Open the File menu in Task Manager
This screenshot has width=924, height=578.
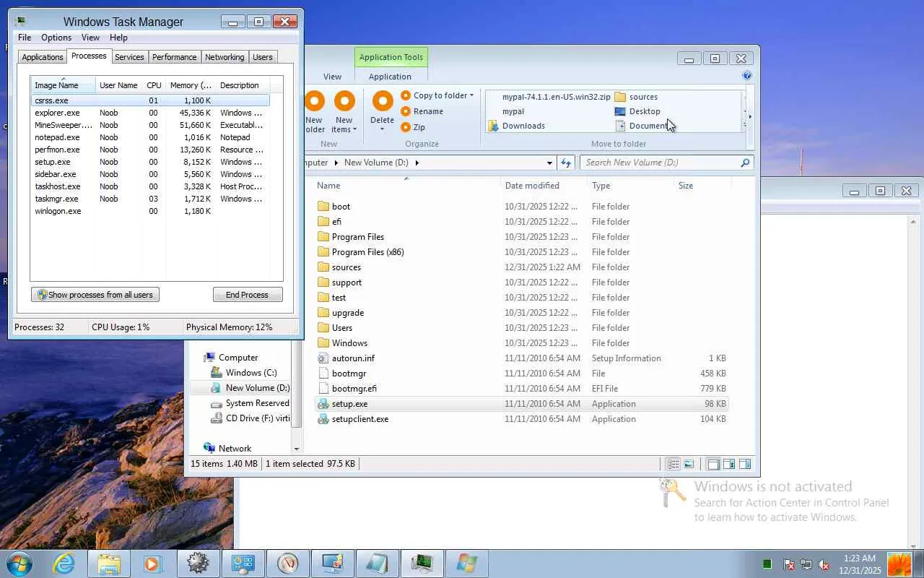coord(25,38)
